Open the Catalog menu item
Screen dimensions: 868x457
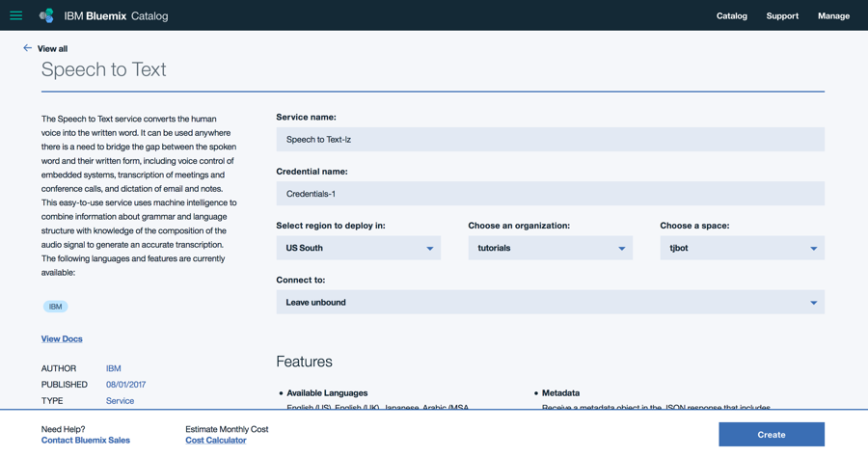(731, 16)
